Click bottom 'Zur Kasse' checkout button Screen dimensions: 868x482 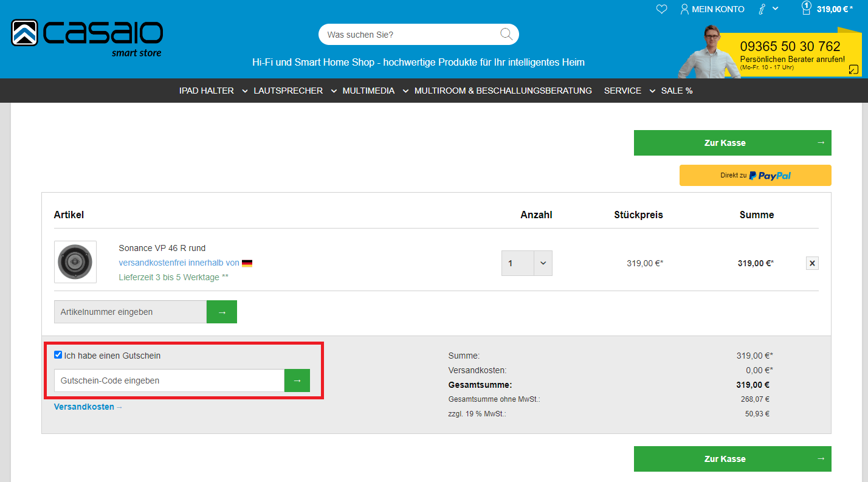732,459
